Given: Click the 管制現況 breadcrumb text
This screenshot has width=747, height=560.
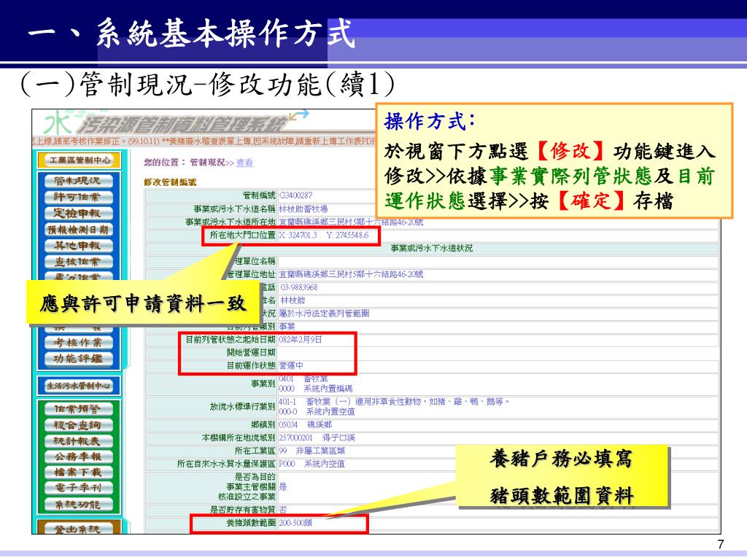Looking at the screenshot, I should pos(207,163).
